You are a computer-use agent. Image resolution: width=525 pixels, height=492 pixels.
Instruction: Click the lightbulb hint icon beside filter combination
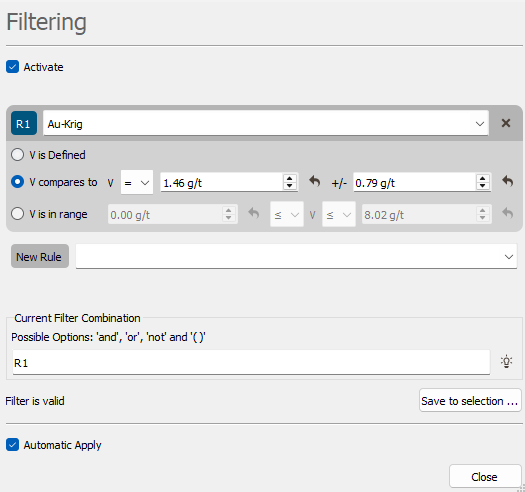pyautogui.click(x=506, y=362)
